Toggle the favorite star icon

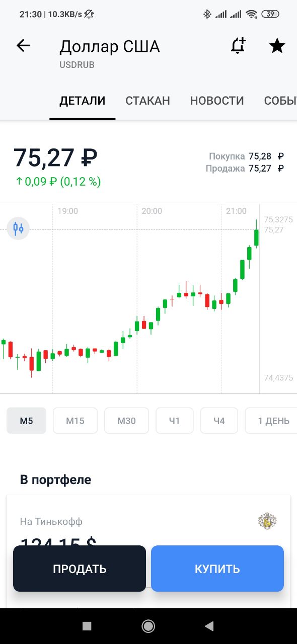tap(277, 46)
